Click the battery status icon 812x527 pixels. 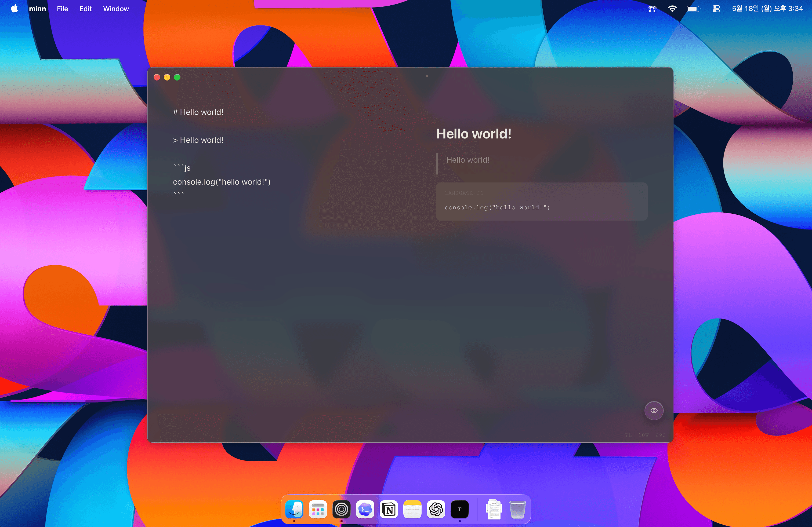[x=694, y=9]
